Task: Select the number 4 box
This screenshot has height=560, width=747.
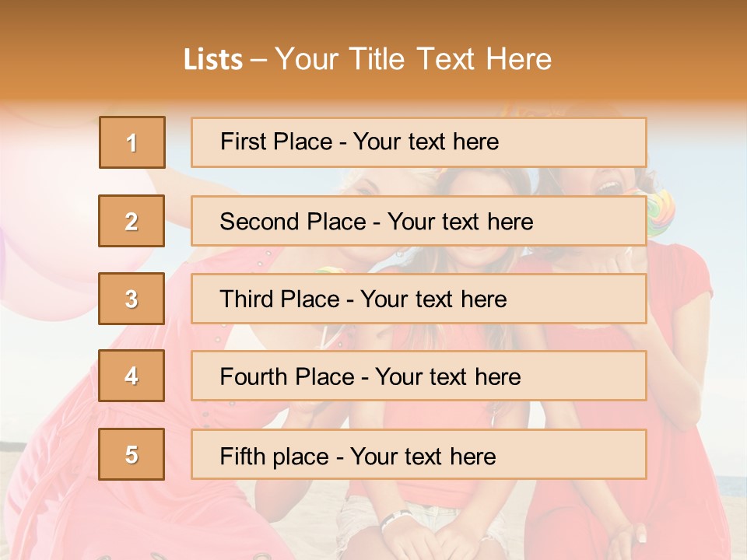Action: [x=132, y=376]
